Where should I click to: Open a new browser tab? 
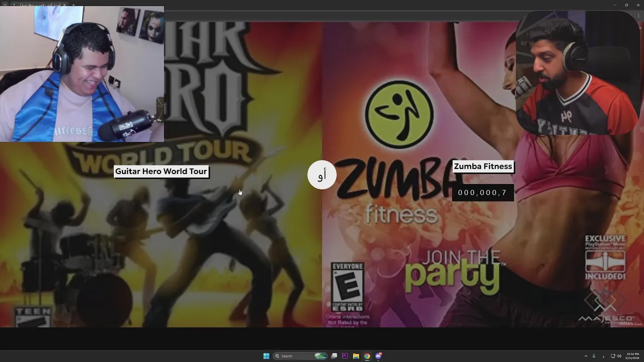(73, 5)
